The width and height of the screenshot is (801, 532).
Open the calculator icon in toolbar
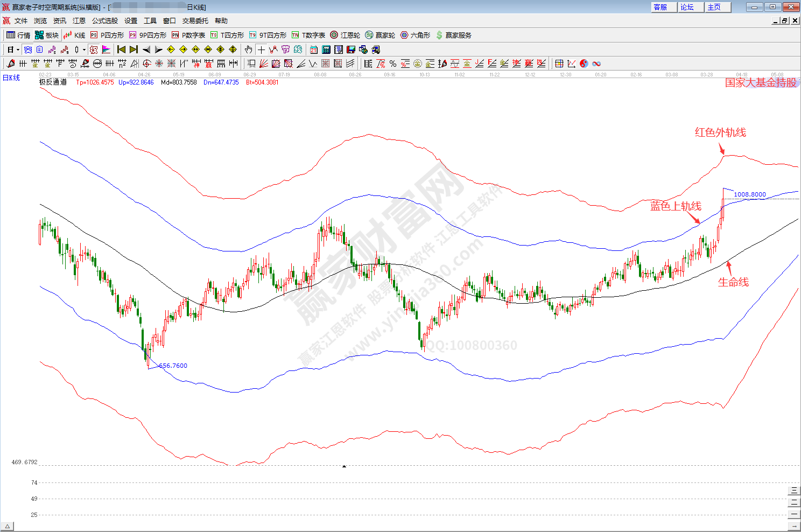(x=326, y=50)
